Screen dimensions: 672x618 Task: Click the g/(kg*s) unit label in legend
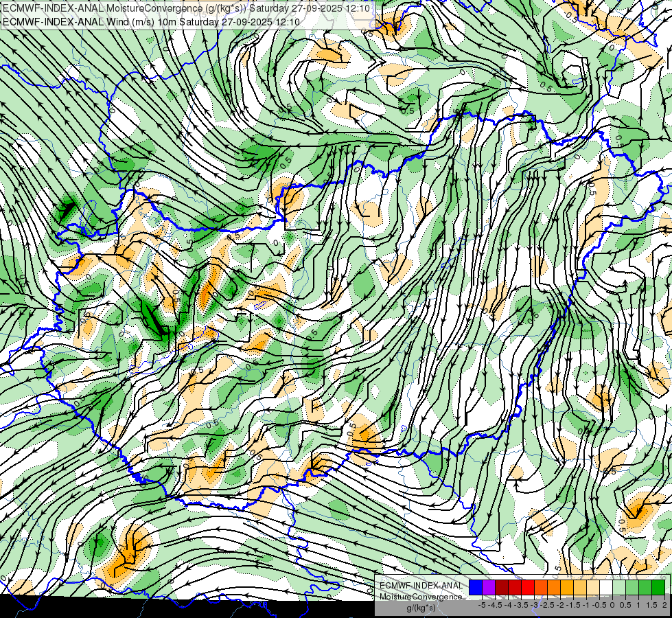click(x=421, y=608)
